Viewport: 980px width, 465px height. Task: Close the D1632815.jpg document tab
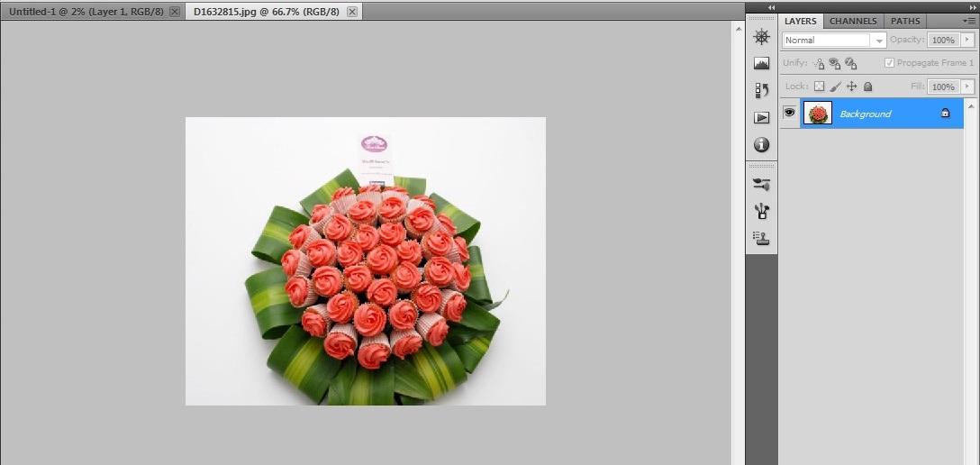(x=352, y=12)
